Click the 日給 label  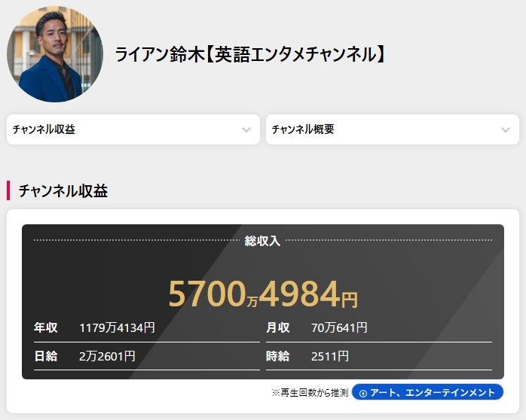coord(45,356)
